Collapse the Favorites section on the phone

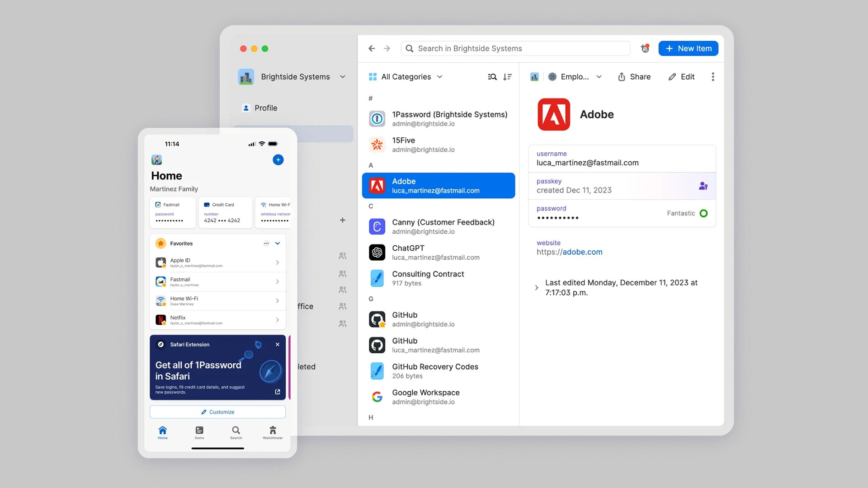pyautogui.click(x=278, y=243)
